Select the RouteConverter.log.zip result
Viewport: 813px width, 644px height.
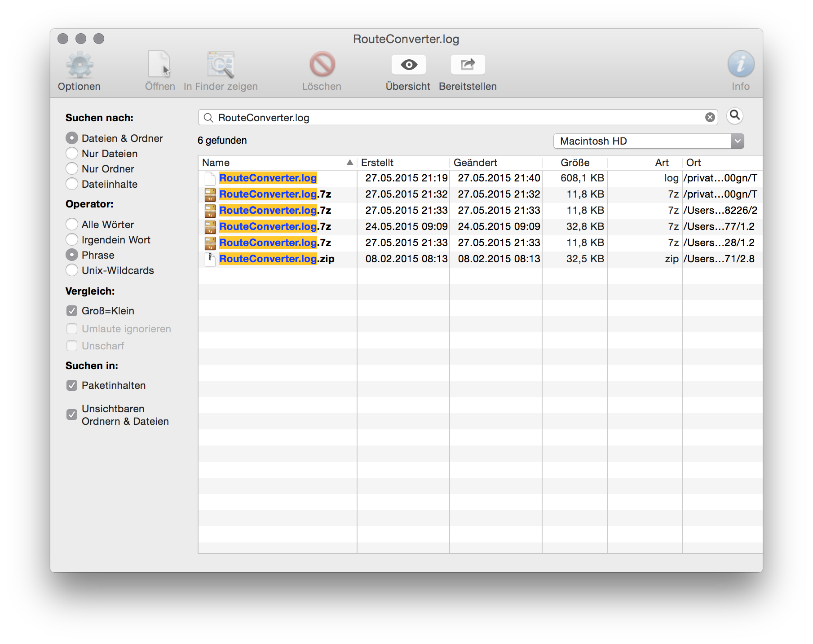[277, 259]
